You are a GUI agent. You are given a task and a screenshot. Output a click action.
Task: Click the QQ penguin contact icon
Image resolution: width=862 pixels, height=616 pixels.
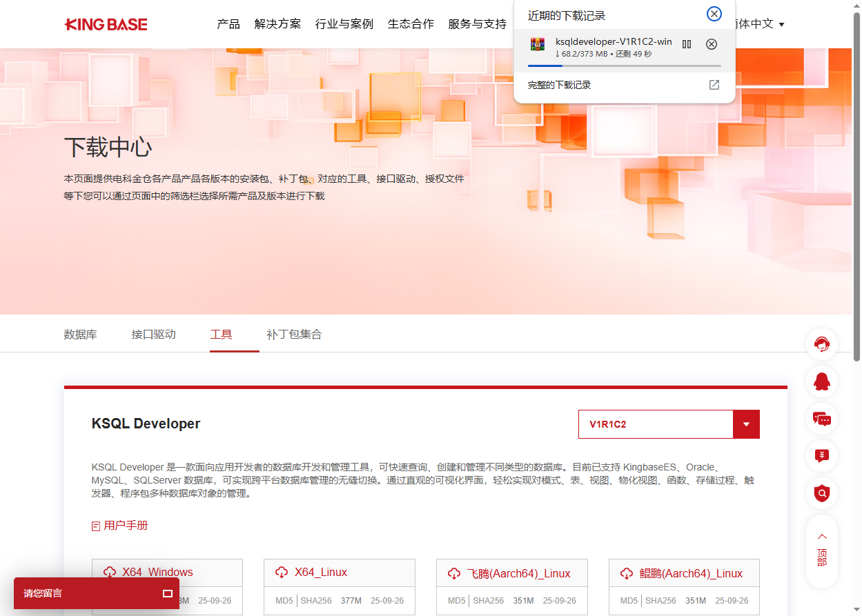tap(821, 381)
